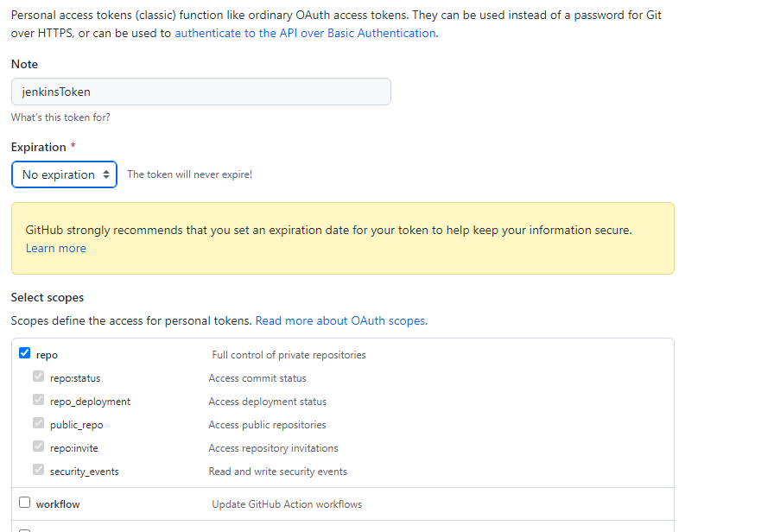Click the repo_deployment scope label

pos(90,402)
